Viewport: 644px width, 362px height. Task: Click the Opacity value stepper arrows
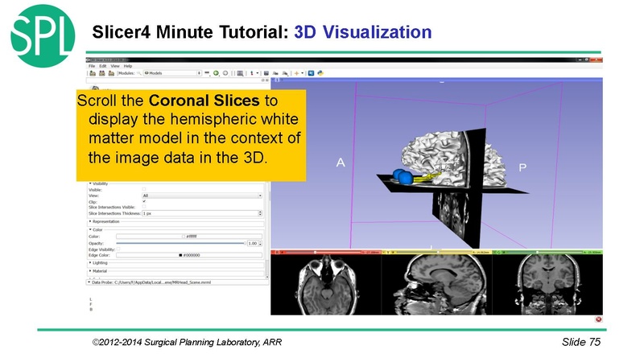[x=260, y=244]
